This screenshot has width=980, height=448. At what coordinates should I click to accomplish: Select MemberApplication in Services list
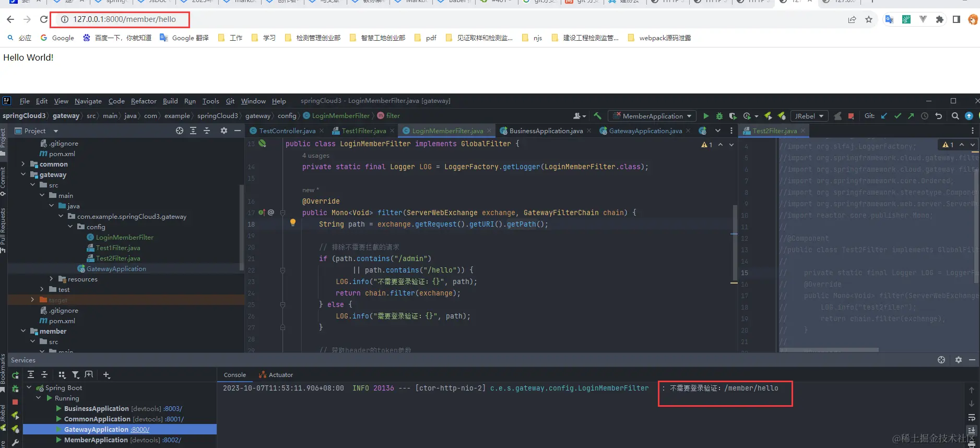(x=96, y=440)
